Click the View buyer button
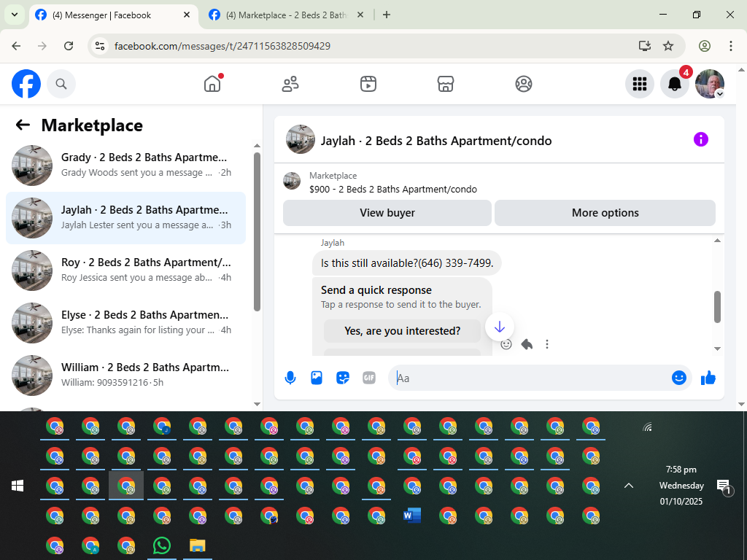Screen dimensions: 747x560 pos(387,213)
